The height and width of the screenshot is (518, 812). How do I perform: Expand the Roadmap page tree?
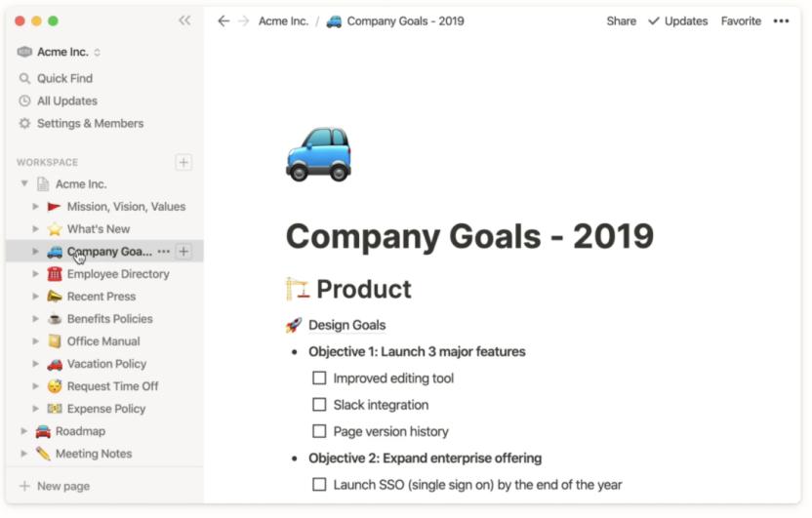pos(24,431)
